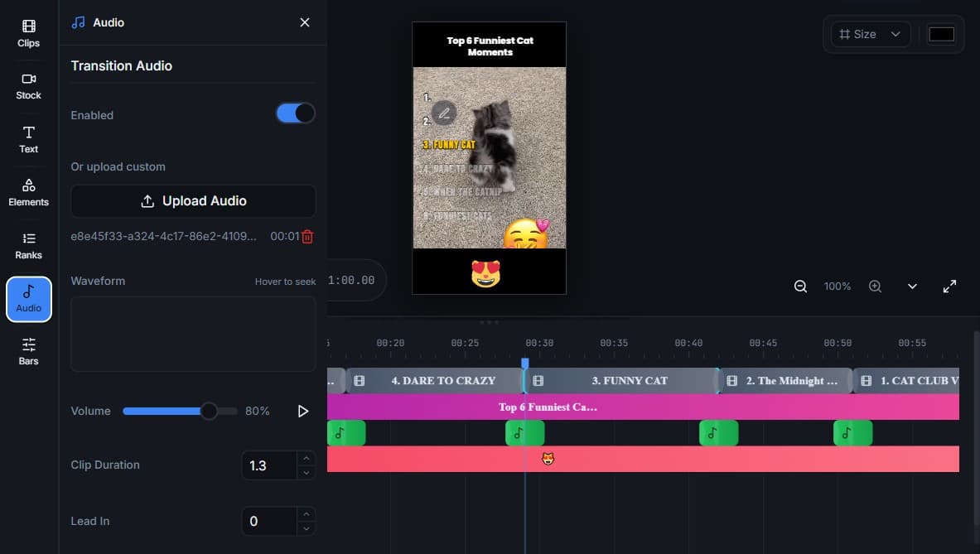The image size is (980, 554).
Task: Zoom out of the timeline
Action: click(x=800, y=286)
